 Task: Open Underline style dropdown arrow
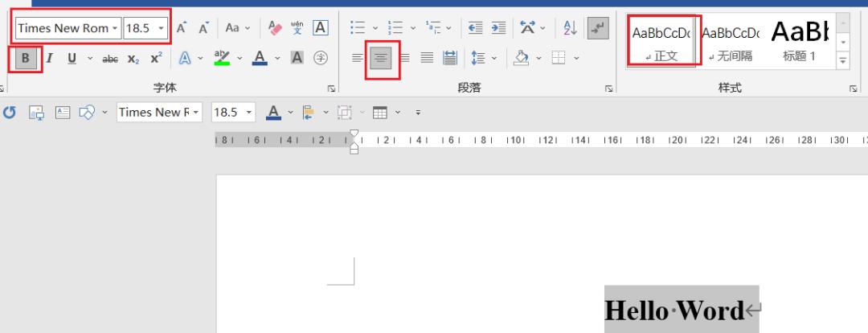click(90, 58)
